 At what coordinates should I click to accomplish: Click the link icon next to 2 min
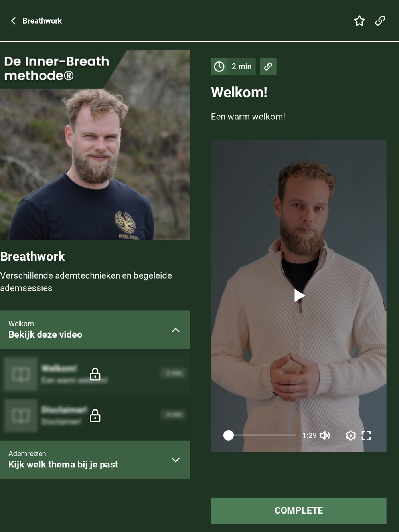[x=268, y=67]
